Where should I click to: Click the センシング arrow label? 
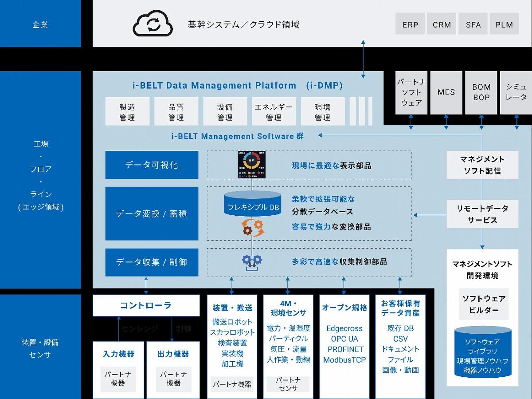140,329
